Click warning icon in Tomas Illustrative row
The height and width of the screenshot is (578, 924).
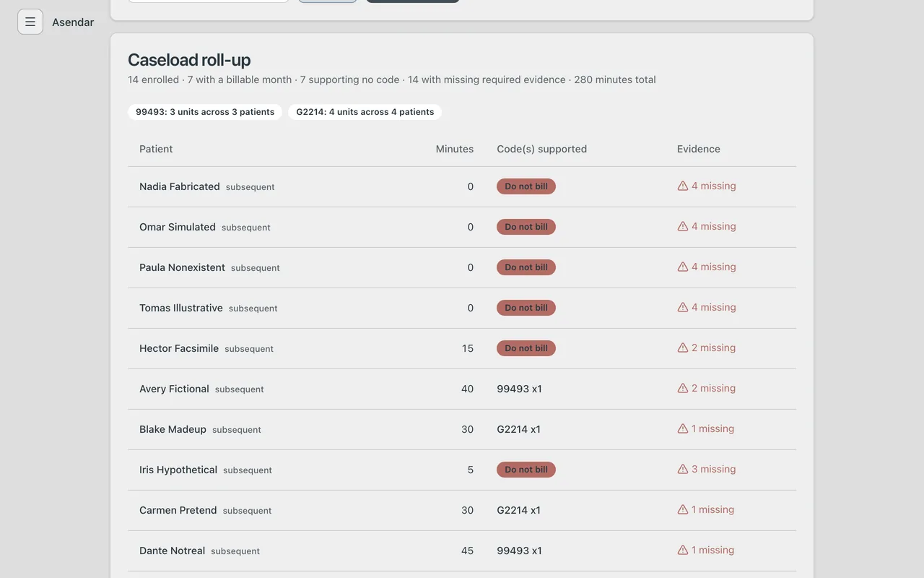click(x=683, y=307)
